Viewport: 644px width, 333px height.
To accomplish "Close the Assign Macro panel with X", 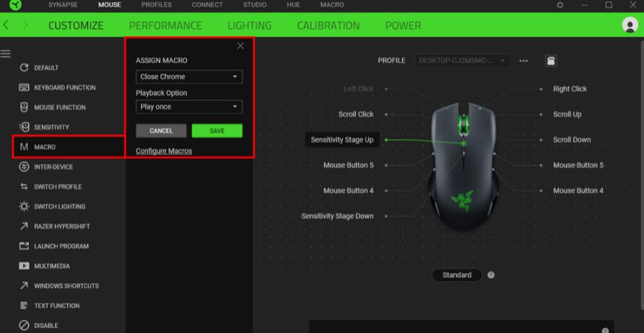I will coord(240,46).
